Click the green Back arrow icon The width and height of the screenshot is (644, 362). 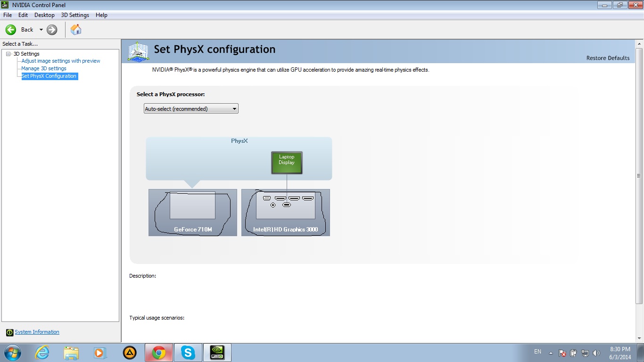pos(11,30)
